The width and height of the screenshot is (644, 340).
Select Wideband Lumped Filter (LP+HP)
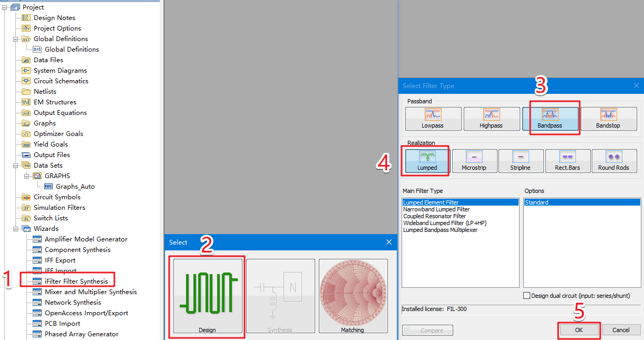point(445,223)
